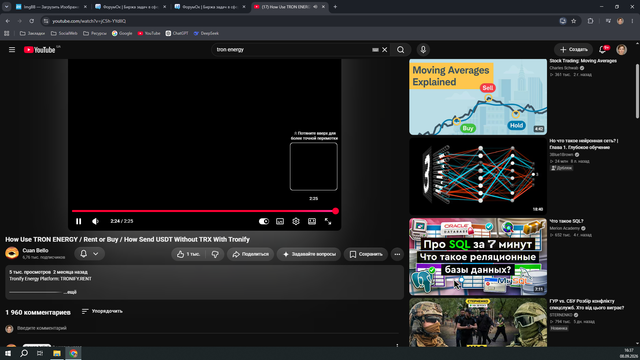Open the player settings gear
The height and width of the screenshot is (360, 640).
296,221
